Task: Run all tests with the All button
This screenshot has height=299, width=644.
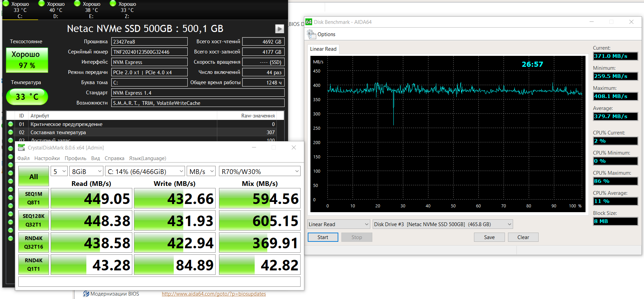Action: (x=34, y=176)
